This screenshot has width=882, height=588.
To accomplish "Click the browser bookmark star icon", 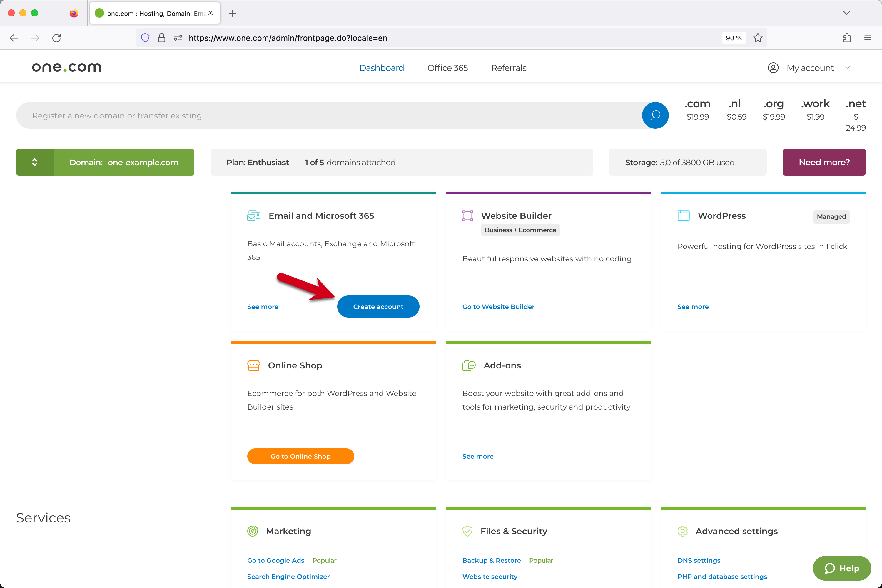I will [x=758, y=37].
